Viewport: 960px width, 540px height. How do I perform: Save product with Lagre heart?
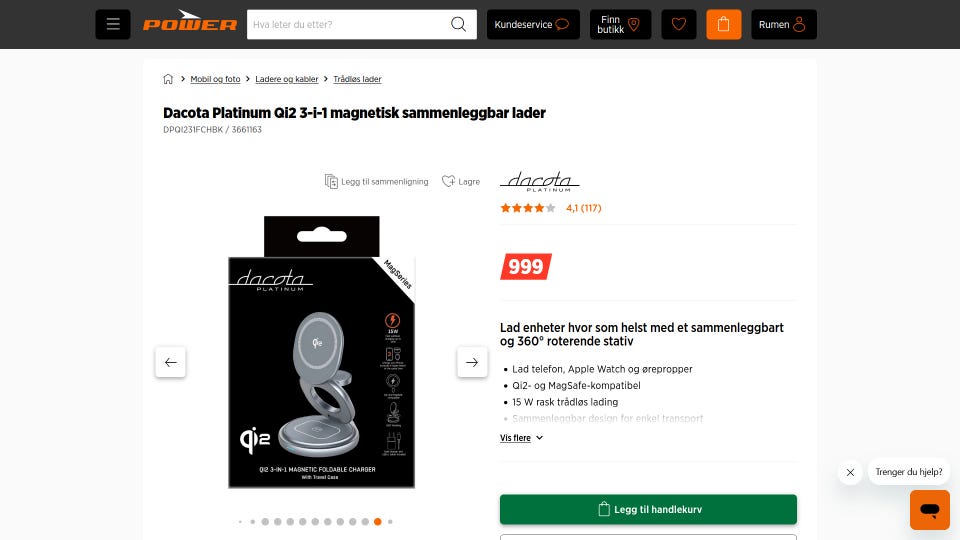click(x=461, y=181)
